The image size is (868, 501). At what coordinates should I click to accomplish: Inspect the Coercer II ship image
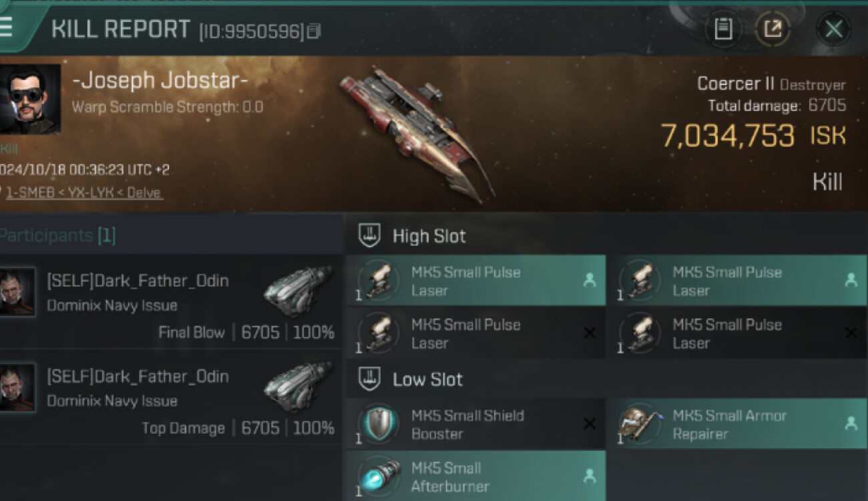pyautogui.click(x=417, y=132)
